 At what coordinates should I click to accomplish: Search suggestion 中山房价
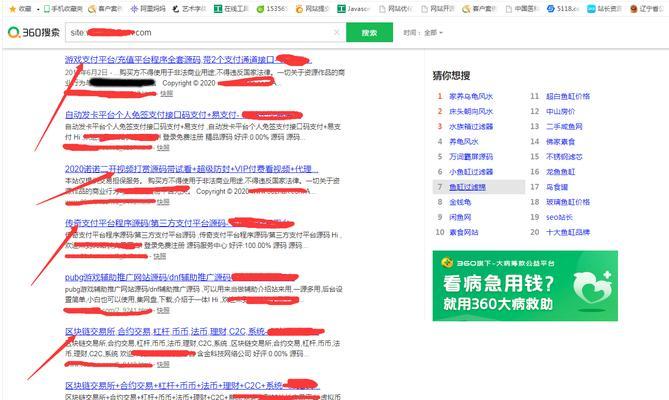(x=561, y=111)
